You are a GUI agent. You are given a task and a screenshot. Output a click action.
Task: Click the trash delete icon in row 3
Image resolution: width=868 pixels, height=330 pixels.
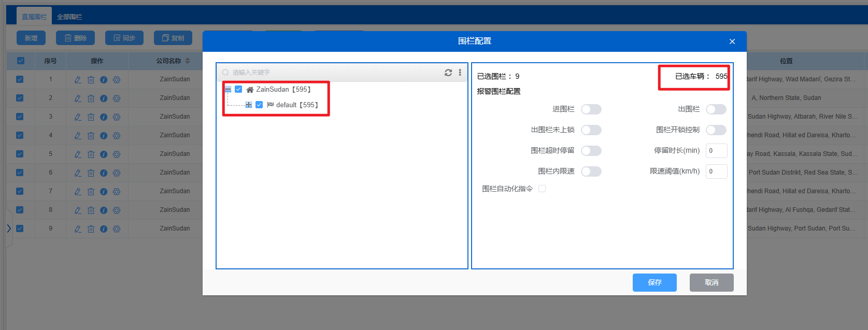tap(91, 117)
